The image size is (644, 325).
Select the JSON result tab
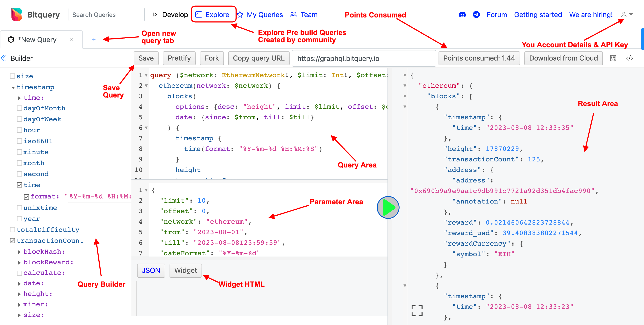151,270
